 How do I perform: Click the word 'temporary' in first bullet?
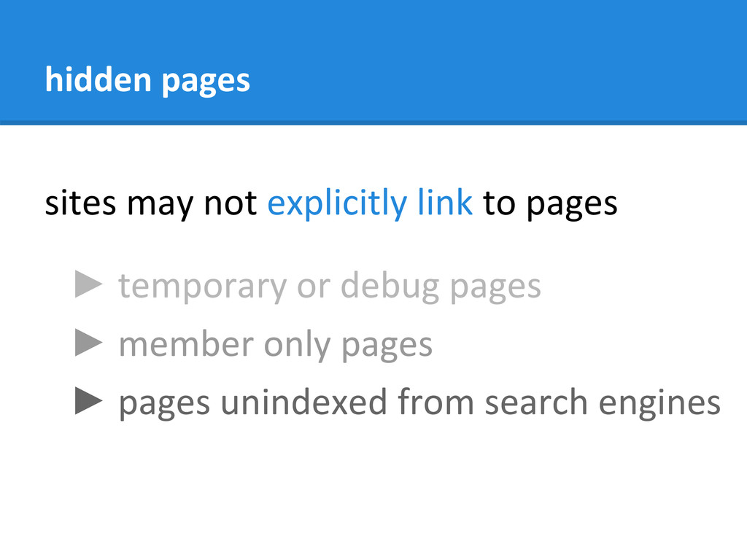[203, 287]
